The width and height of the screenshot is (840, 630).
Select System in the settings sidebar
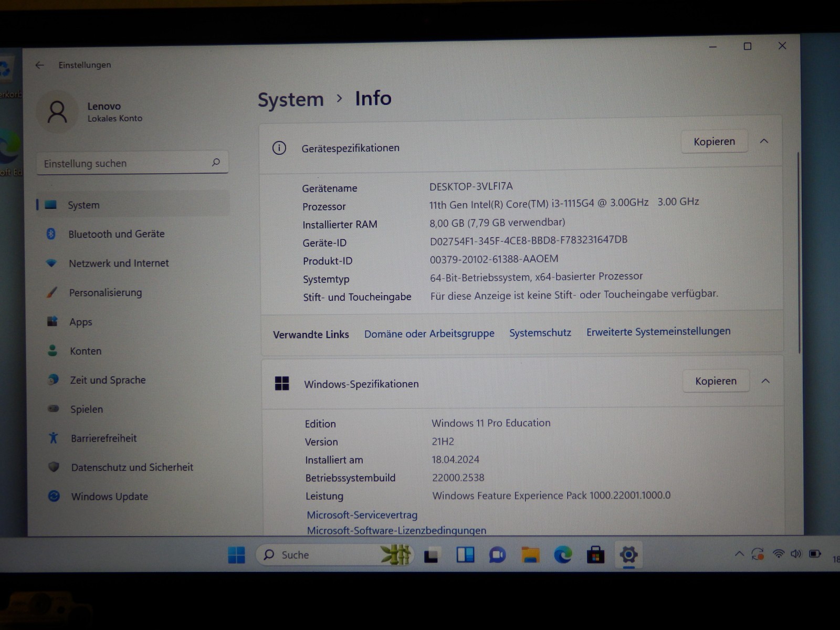click(x=132, y=205)
